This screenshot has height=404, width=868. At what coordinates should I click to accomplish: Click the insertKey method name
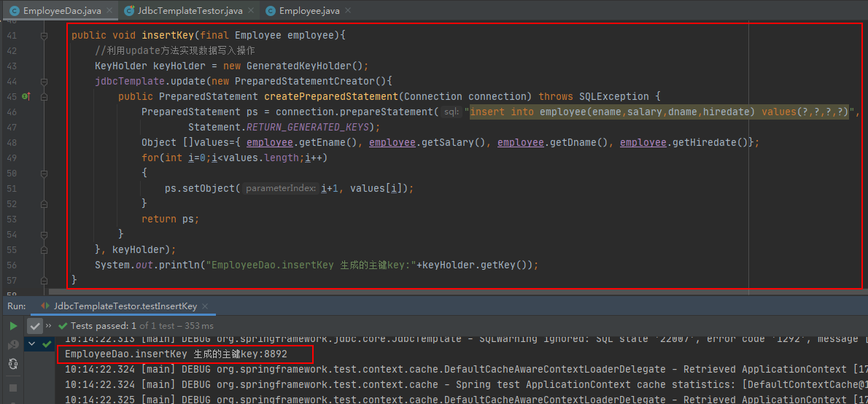168,36
